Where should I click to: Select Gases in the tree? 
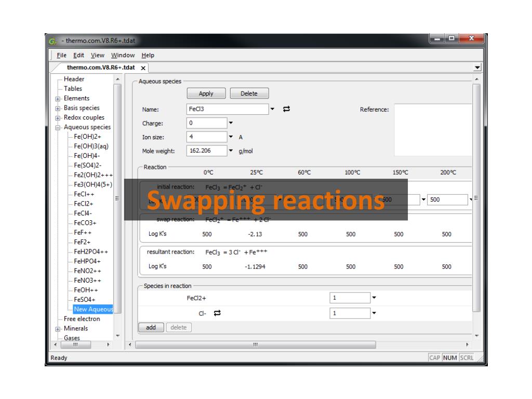(x=72, y=338)
